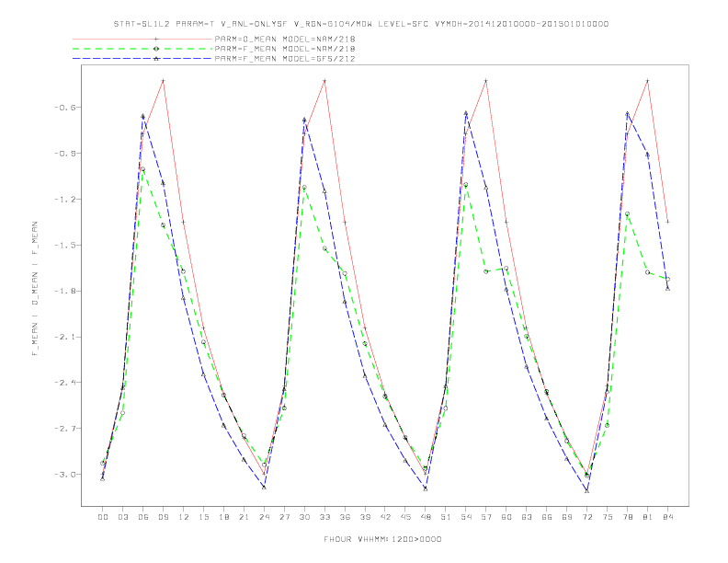Click x-axis forecast hour label 57
Viewport: 728px width, 563px height.
tap(486, 517)
